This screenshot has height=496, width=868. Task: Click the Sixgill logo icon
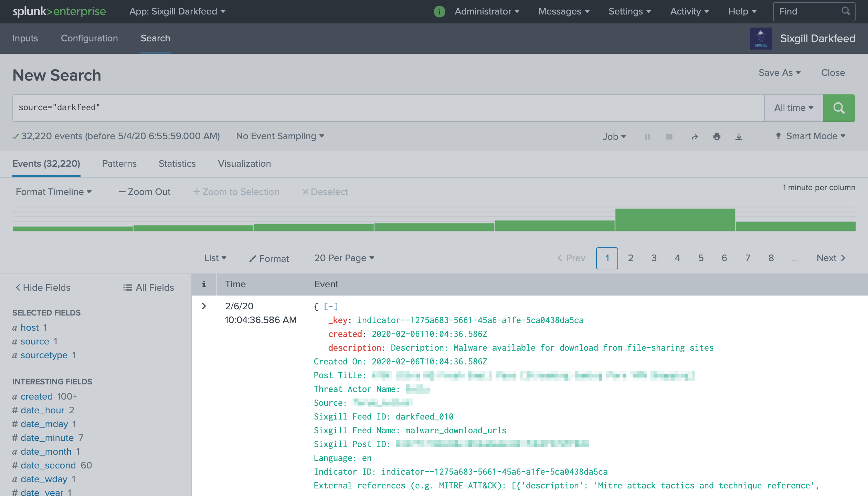761,39
